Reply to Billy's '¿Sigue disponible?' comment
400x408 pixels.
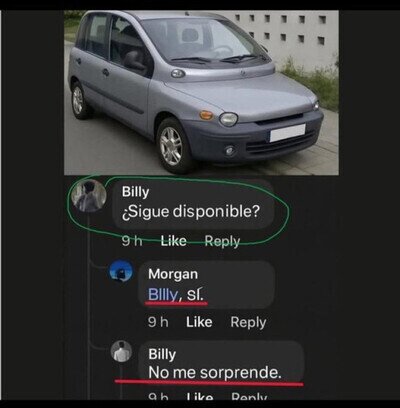point(222,241)
